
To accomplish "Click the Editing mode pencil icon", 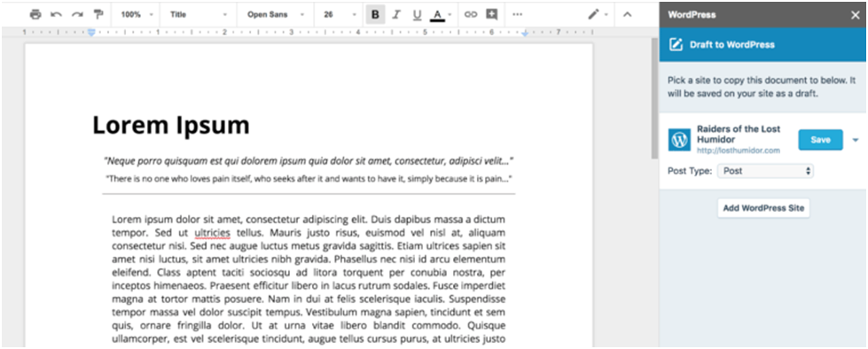I will [x=593, y=14].
